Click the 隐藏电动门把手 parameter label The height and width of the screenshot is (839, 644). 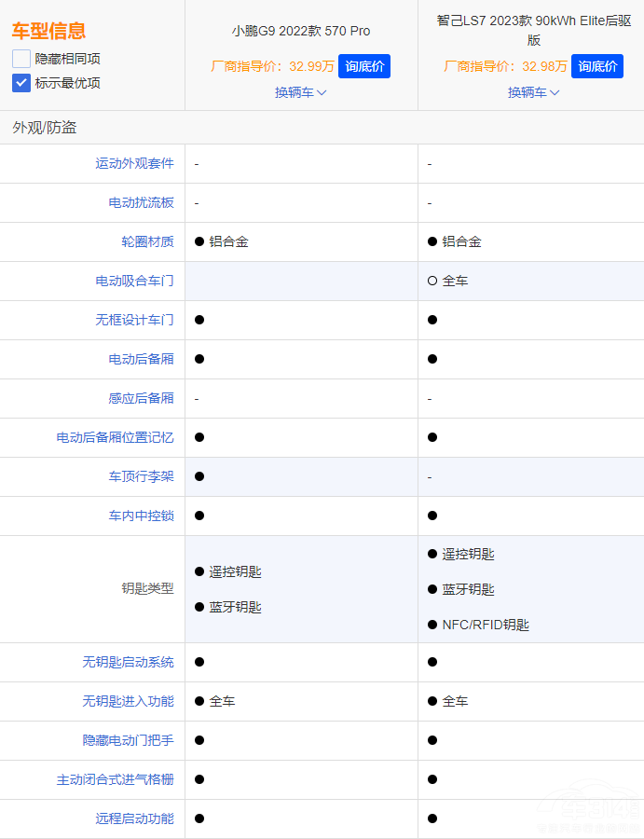point(128,740)
